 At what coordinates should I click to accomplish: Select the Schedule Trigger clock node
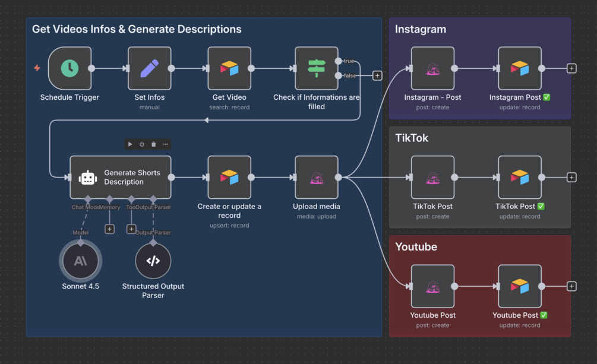[70, 68]
